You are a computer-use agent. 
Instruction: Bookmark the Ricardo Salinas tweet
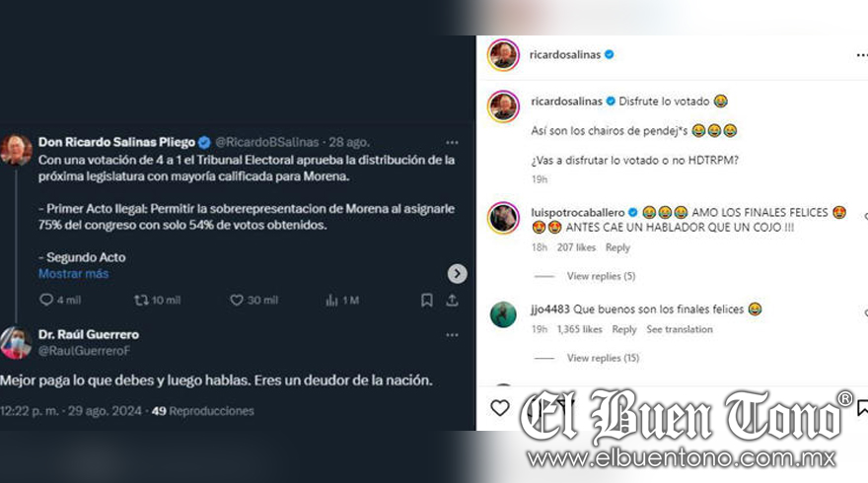tap(427, 300)
